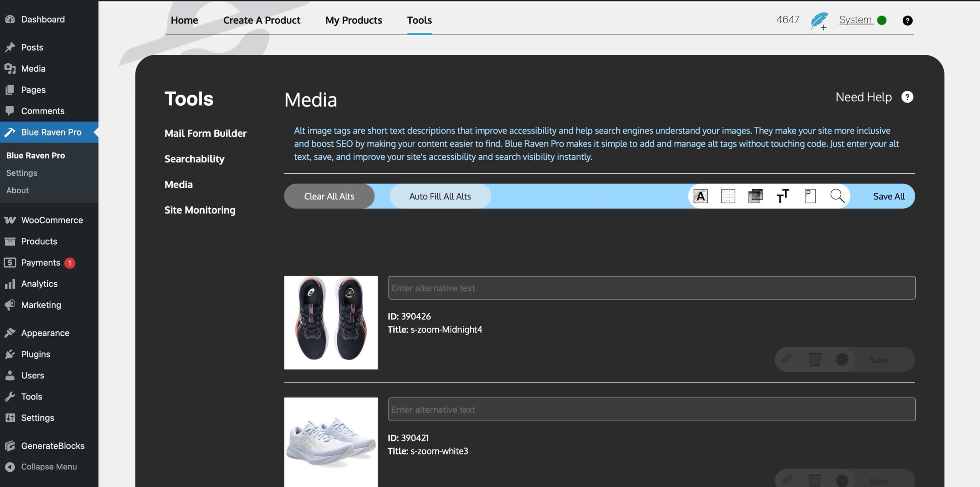This screenshot has height=487, width=980.
Task: Click trash icon for s-zoom-Midnight4 image
Action: click(814, 360)
